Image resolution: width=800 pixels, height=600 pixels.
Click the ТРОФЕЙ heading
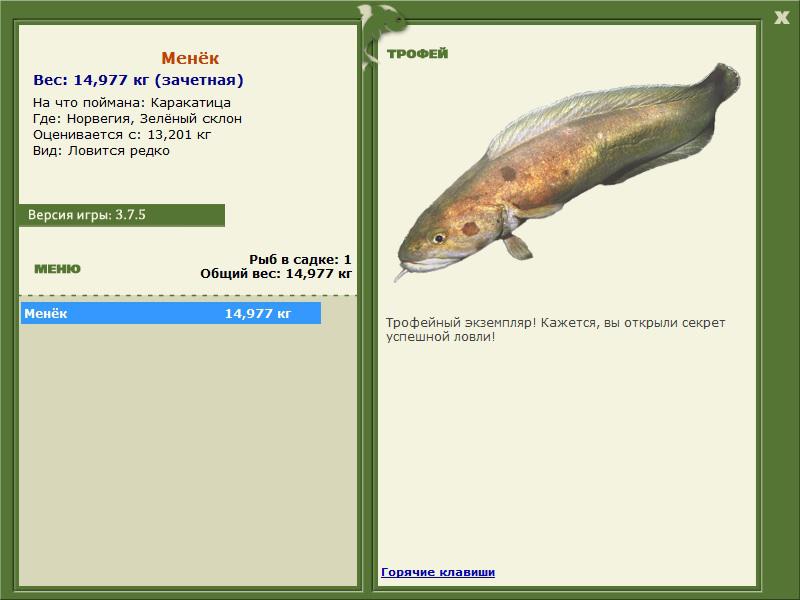tap(417, 54)
